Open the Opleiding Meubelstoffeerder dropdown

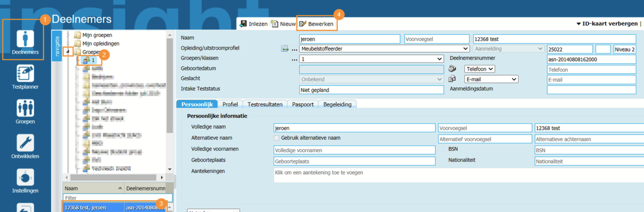(465, 49)
